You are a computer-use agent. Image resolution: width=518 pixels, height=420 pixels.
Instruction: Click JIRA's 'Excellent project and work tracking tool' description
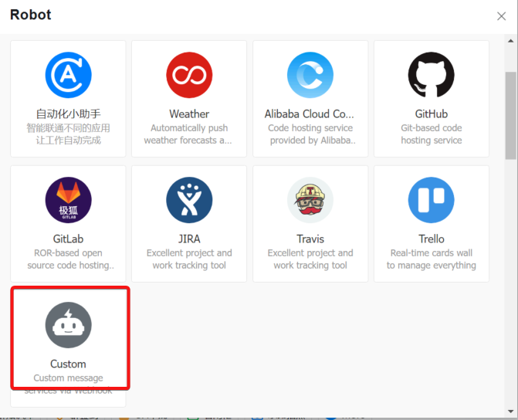189,259
